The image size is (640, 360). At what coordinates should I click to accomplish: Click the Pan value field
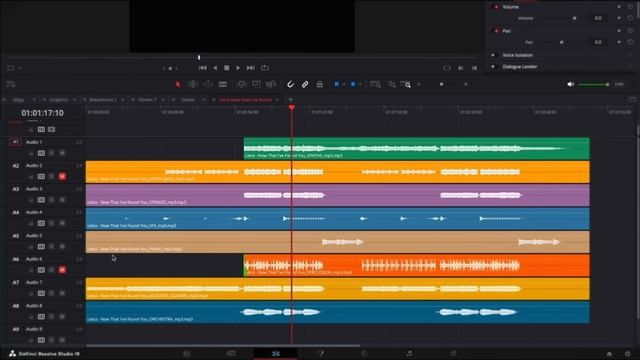[x=598, y=42]
